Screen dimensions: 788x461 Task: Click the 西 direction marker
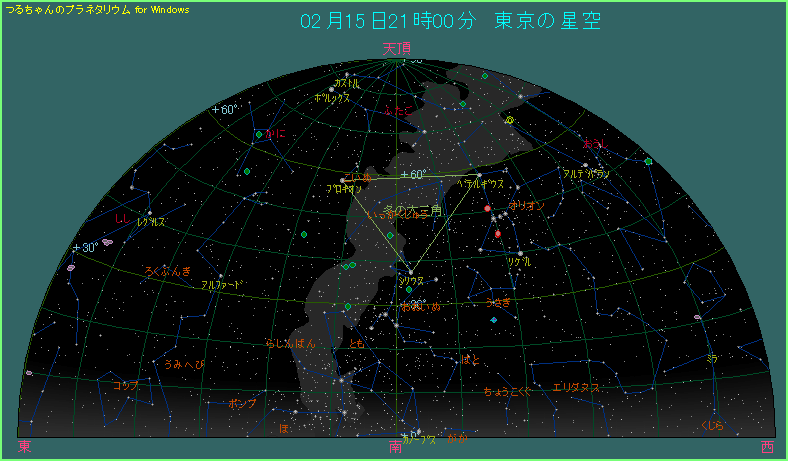pos(766,447)
